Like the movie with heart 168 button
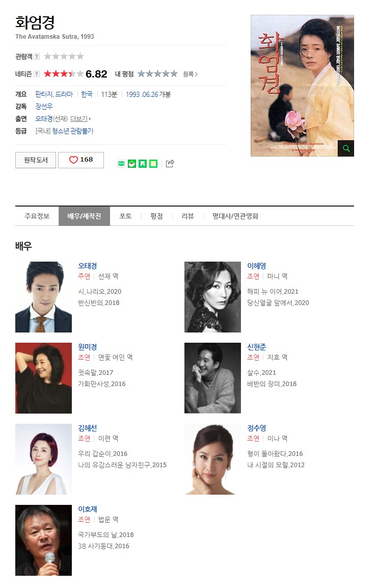This screenshot has width=378, height=588. 81,160
